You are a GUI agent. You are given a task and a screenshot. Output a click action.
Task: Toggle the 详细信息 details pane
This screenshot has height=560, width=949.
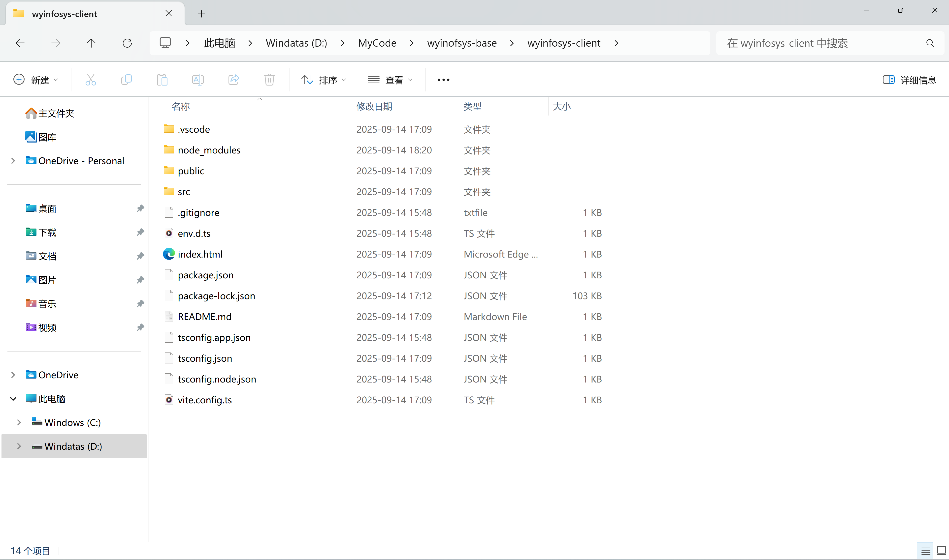coord(909,80)
